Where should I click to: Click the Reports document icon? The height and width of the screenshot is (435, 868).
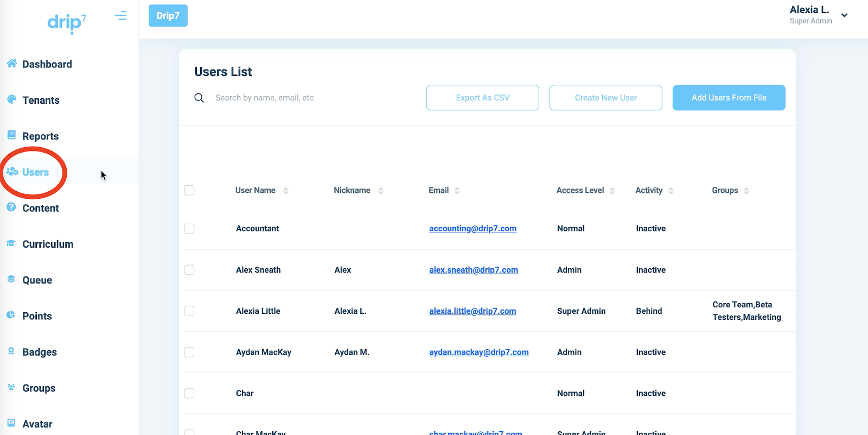11,135
